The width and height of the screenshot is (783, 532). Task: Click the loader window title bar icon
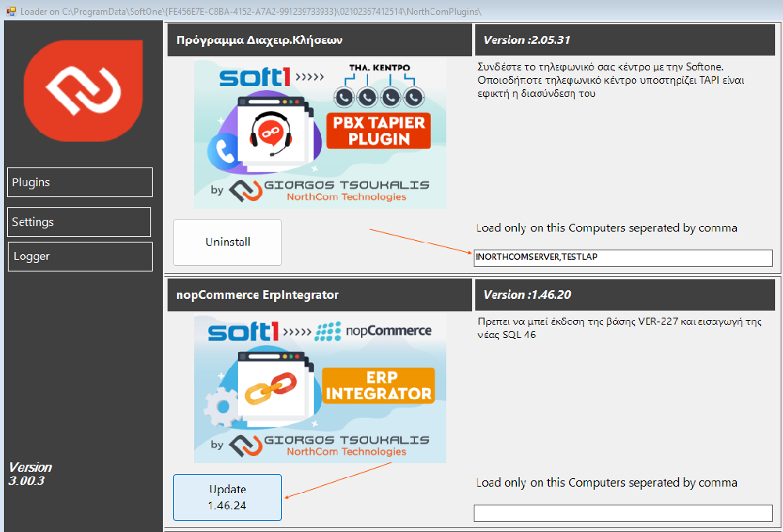point(11,11)
